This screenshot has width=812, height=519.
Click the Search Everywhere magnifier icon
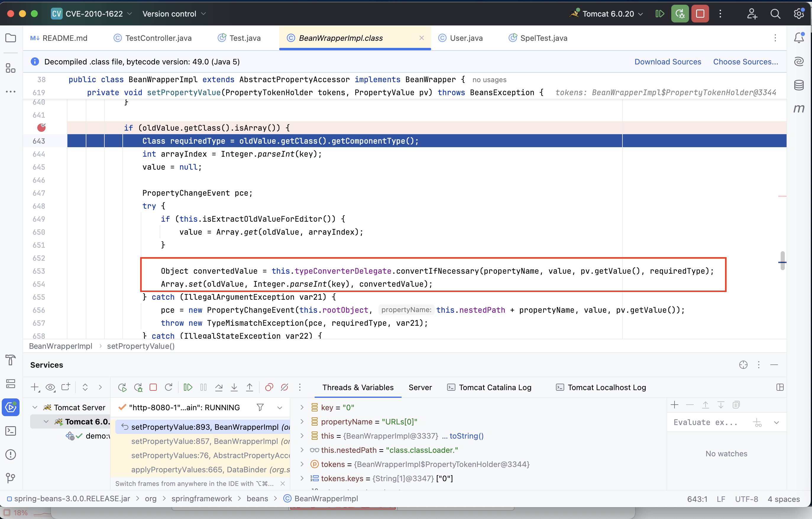tap(775, 14)
